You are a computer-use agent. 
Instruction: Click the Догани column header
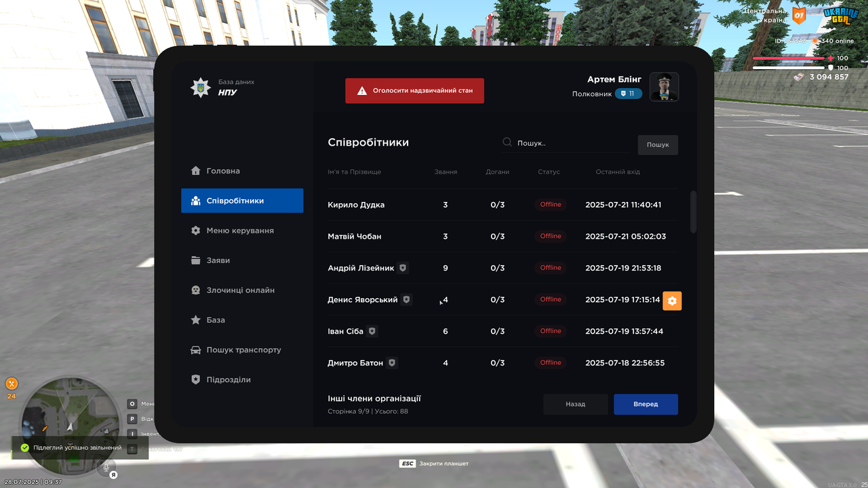pyautogui.click(x=498, y=172)
